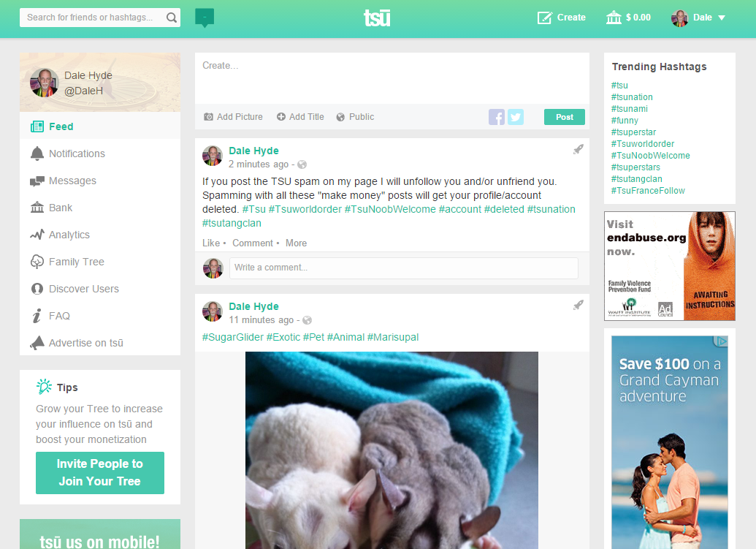
Task: Open the green chat bubble icon
Action: click(x=205, y=18)
